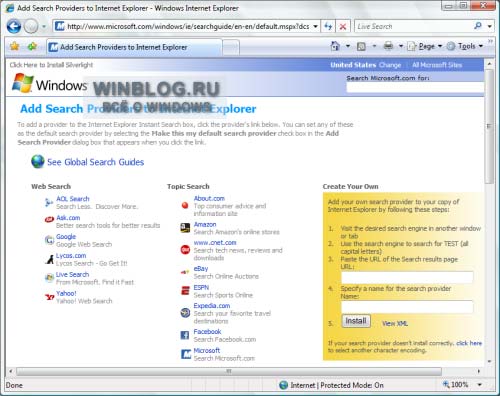Open a new blank tab
The height and width of the screenshot is (396, 500).
(x=231, y=47)
